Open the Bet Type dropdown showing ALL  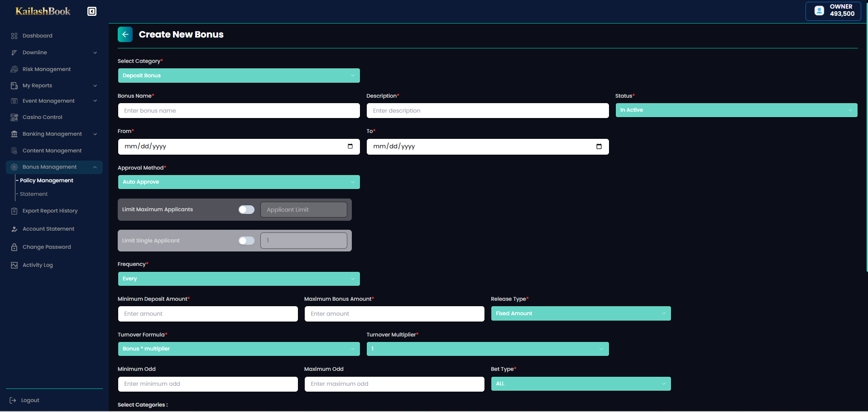[x=581, y=384]
